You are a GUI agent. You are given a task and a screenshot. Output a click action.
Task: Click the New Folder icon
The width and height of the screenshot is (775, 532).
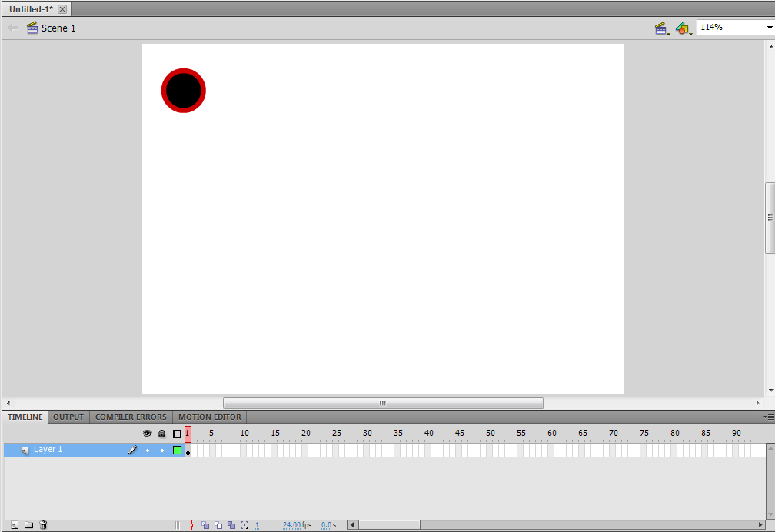coord(28,525)
